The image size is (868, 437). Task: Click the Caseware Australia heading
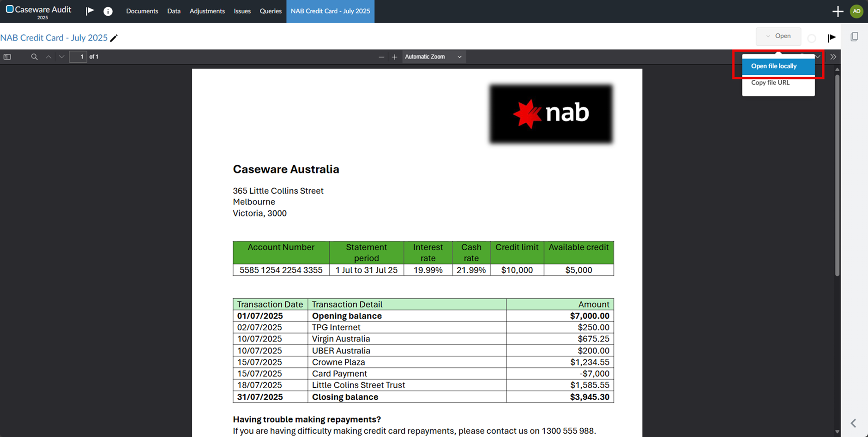tap(286, 169)
